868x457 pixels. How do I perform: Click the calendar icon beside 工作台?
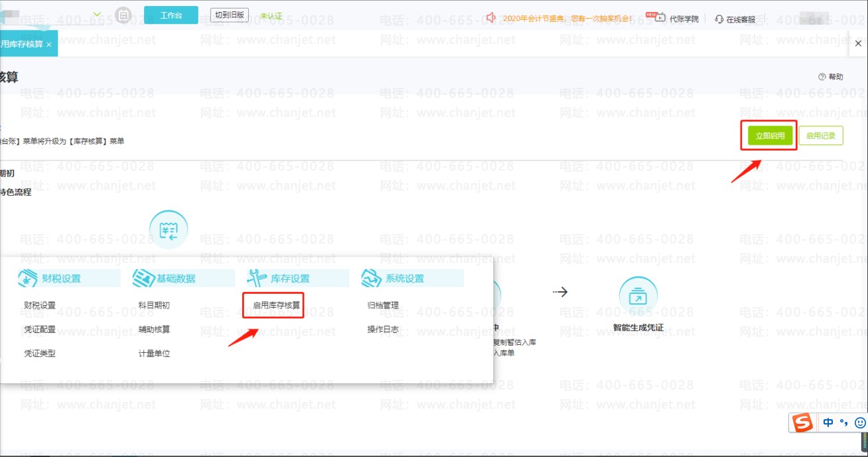point(123,15)
